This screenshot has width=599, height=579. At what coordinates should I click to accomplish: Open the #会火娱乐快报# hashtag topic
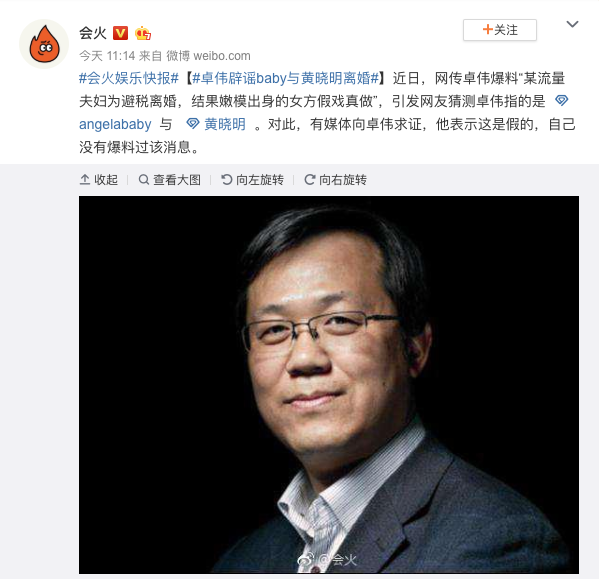pyautogui.click(x=129, y=78)
